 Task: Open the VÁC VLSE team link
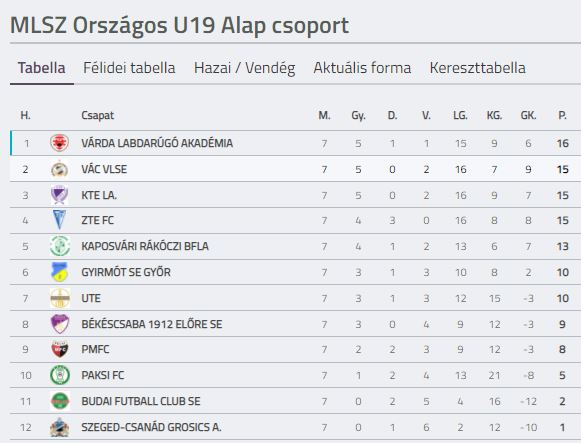tap(104, 169)
